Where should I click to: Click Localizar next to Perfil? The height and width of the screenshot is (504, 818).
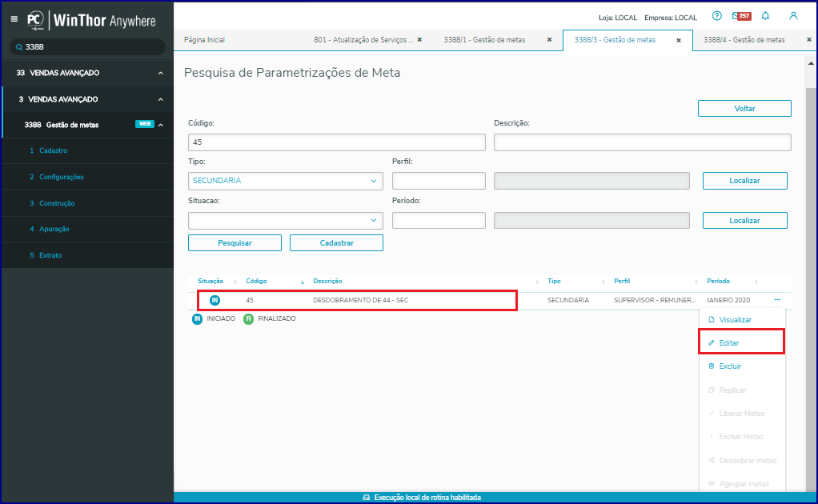point(744,181)
